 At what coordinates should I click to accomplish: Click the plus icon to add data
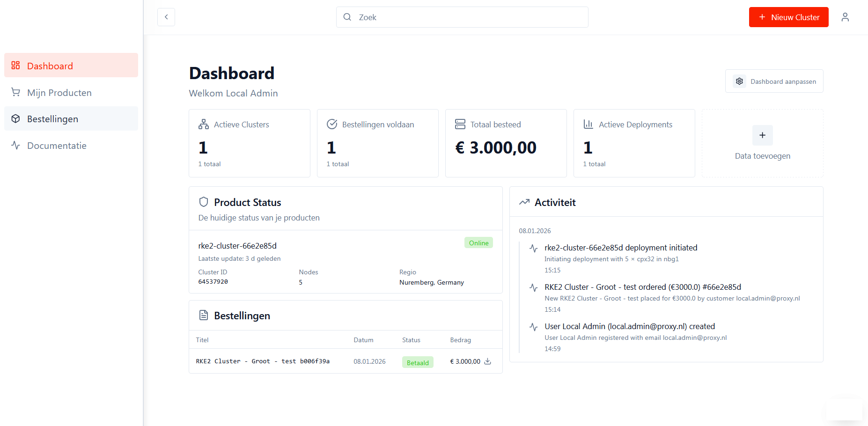(762, 135)
